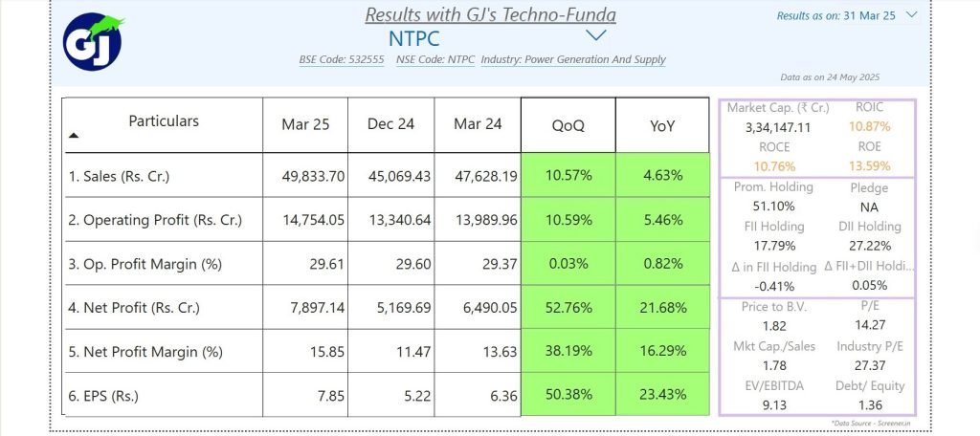Open the BSE Code: 532555 link
This screenshot has width=980, height=436.
click(342, 60)
